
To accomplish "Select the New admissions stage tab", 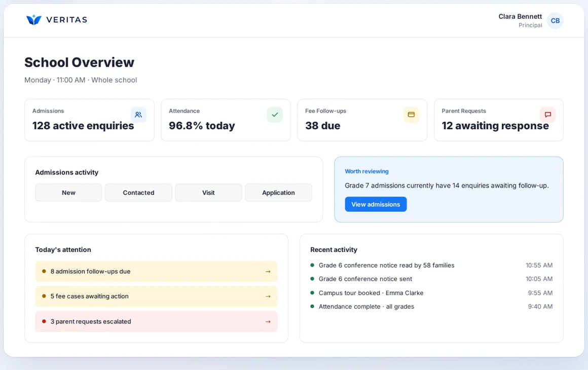I will [68, 193].
